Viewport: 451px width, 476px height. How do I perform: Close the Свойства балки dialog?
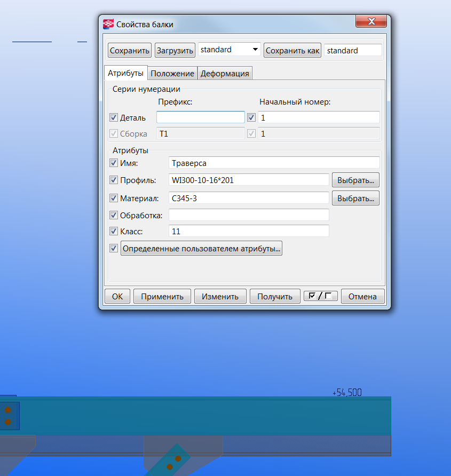tap(371, 21)
